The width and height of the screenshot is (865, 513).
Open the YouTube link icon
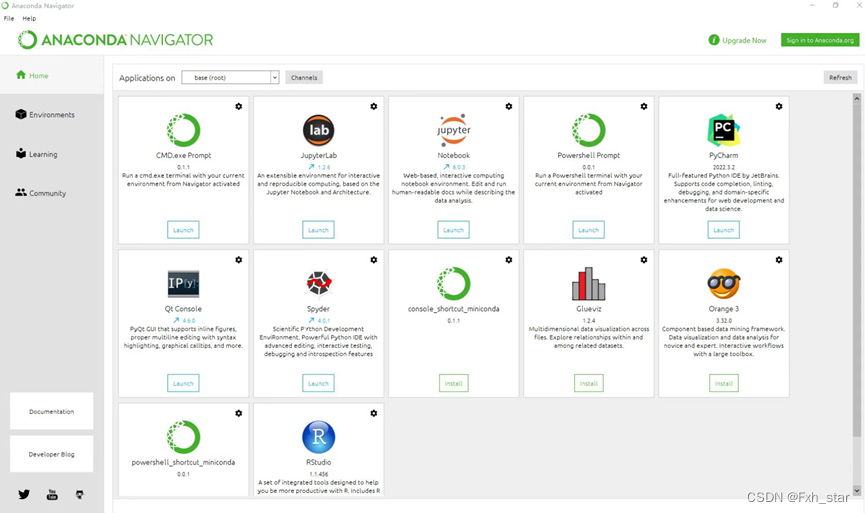52,494
